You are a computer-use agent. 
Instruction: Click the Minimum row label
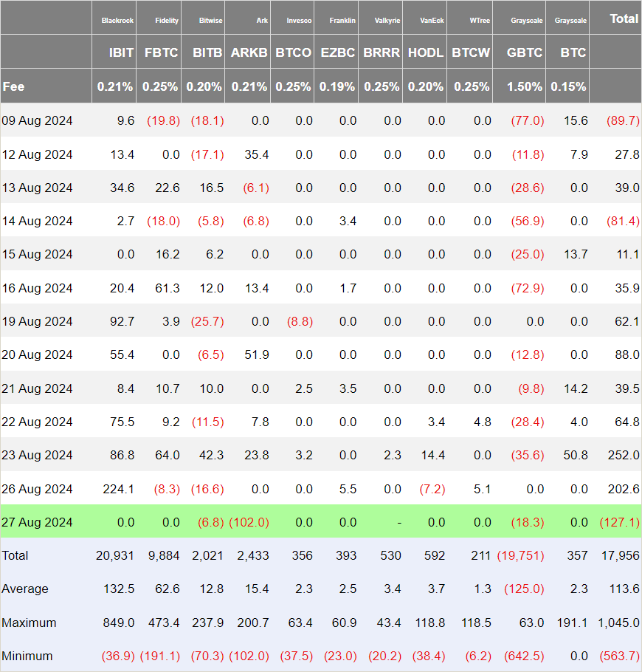click(27, 656)
